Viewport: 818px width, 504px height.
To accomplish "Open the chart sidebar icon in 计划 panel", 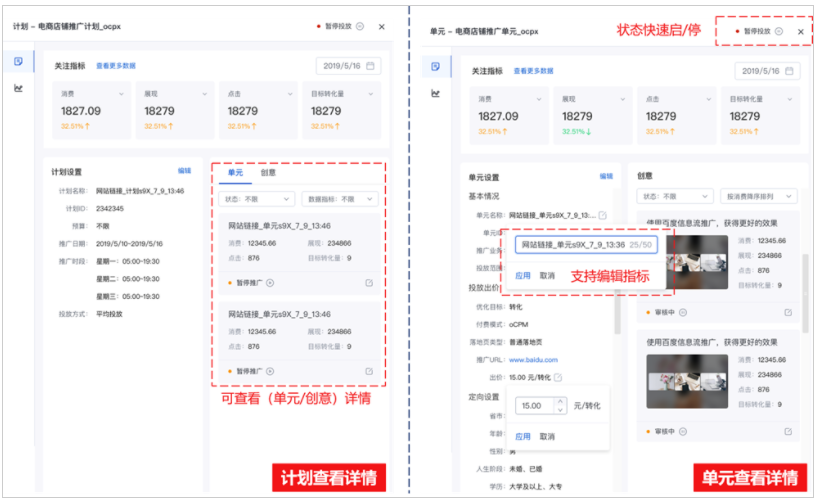I will point(18,88).
